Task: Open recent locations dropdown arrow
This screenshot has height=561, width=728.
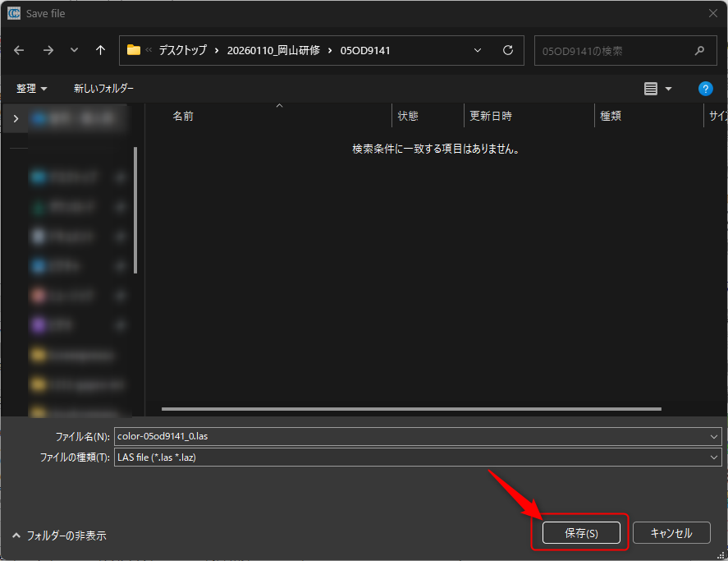Action: pos(74,50)
